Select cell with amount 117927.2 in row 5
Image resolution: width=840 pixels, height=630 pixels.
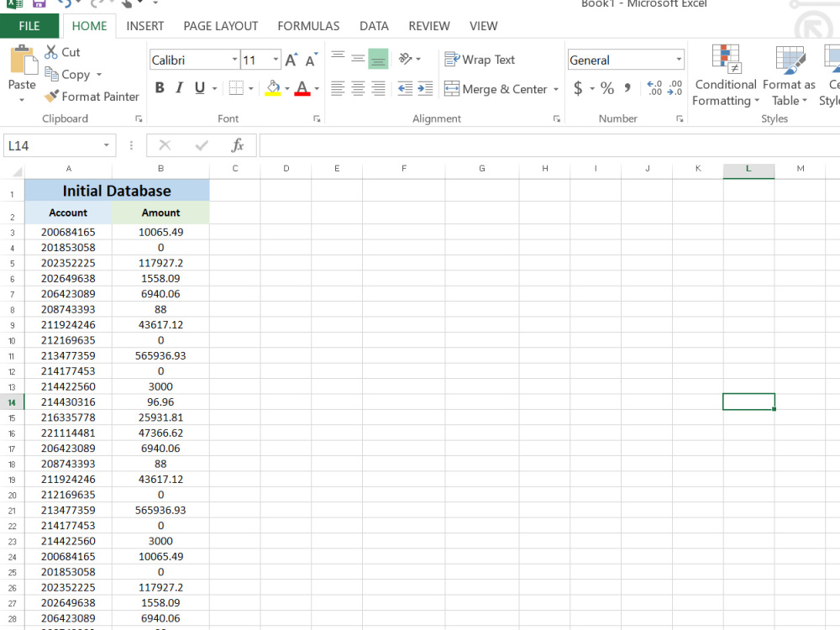(x=160, y=263)
